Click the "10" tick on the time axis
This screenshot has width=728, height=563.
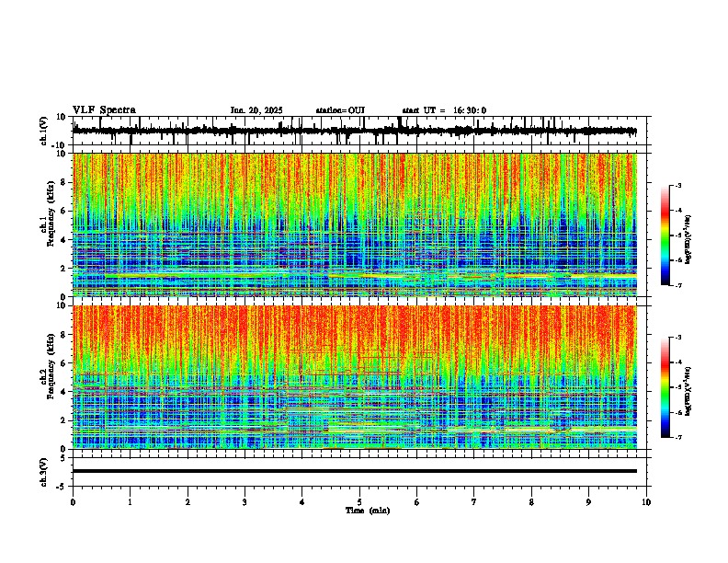[x=646, y=502]
